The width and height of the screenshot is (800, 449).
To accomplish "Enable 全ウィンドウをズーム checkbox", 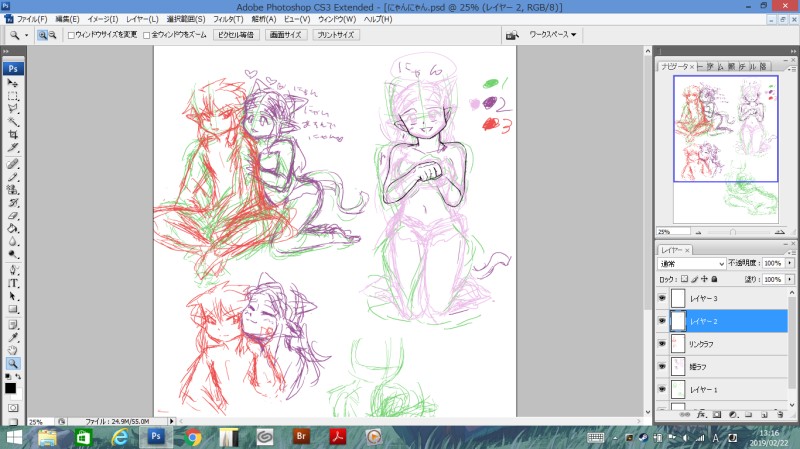I will pos(147,35).
